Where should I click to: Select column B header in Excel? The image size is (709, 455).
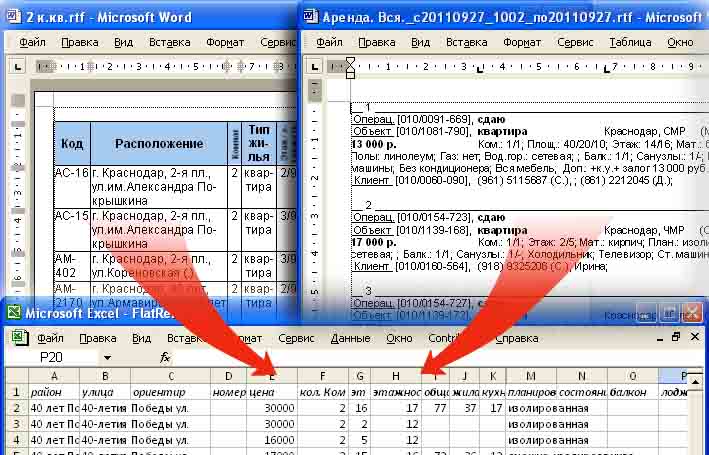[x=105, y=376]
